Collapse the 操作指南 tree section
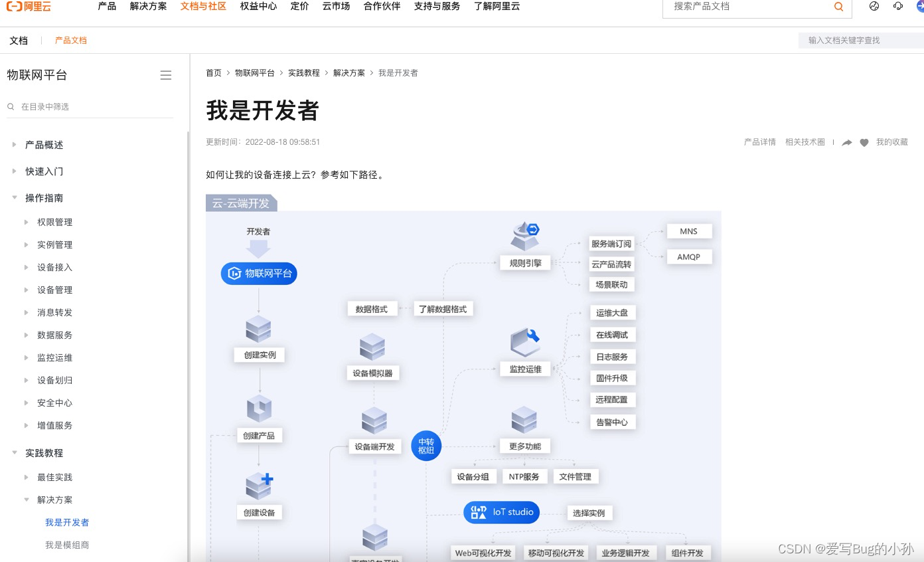The image size is (924, 562). click(14, 197)
